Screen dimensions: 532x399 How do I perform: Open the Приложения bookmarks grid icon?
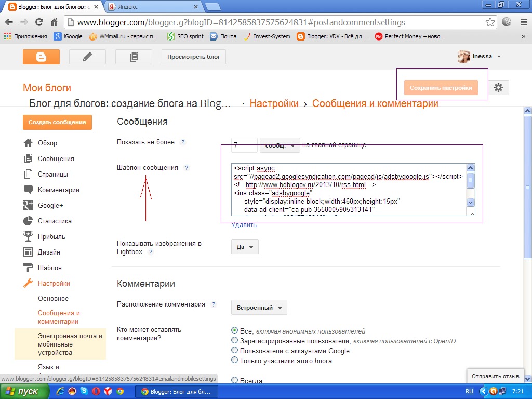tap(7, 36)
